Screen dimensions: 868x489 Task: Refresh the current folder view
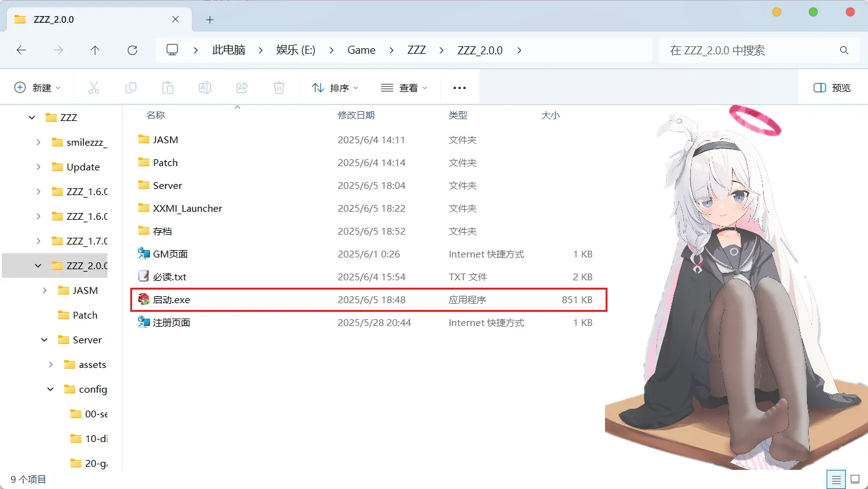(x=132, y=50)
